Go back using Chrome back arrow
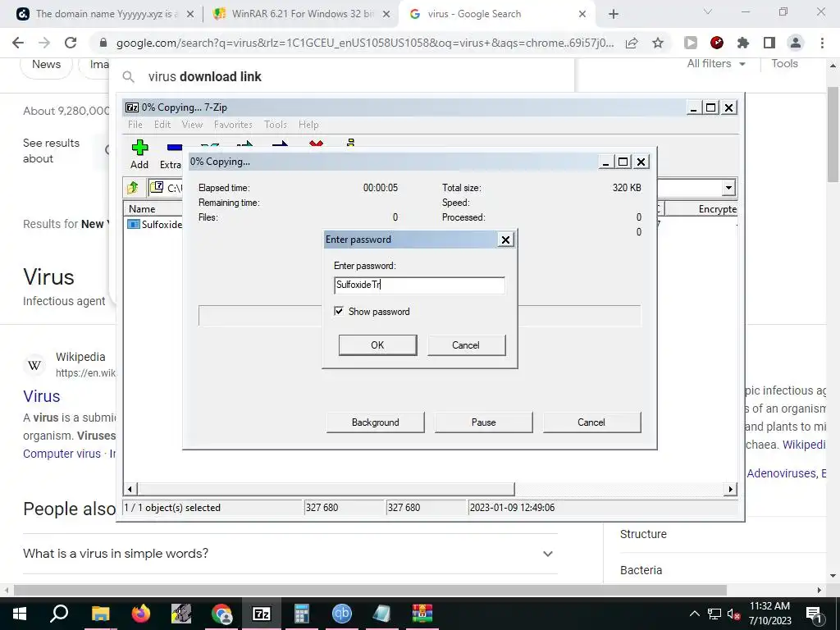The width and height of the screenshot is (840, 630). [x=18, y=43]
